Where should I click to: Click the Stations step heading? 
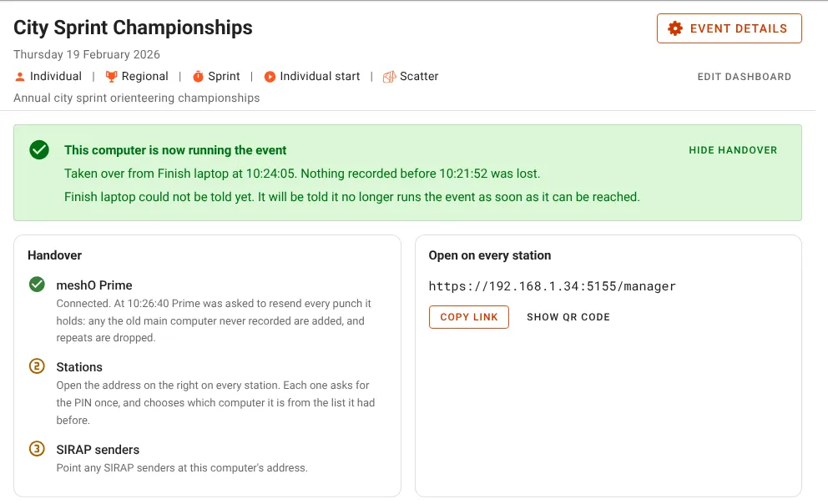click(79, 367)
